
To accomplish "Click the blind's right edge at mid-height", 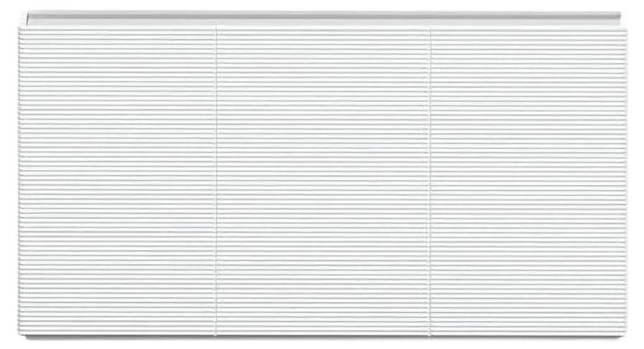I will [626, 176].
